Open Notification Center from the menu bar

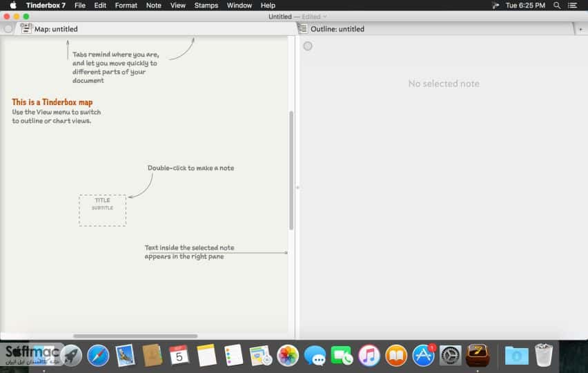(x=572, y=6)
